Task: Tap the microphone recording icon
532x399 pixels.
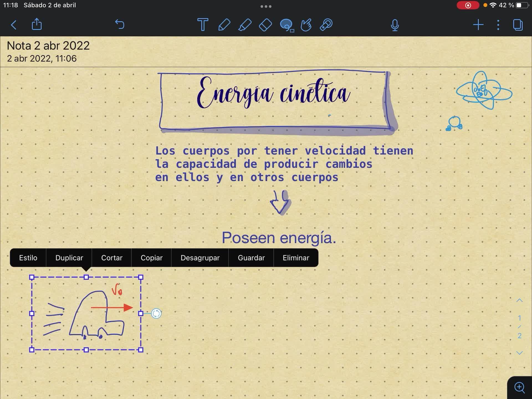Action: click(395, 25)
